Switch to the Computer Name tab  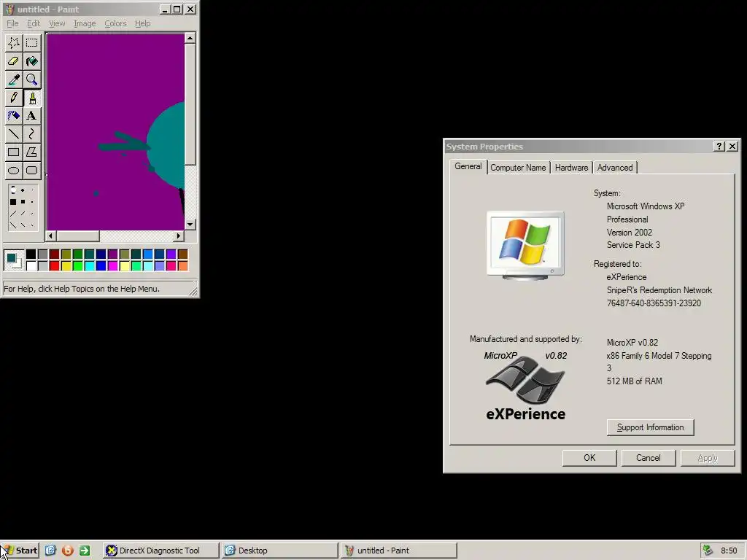(518, 168)
